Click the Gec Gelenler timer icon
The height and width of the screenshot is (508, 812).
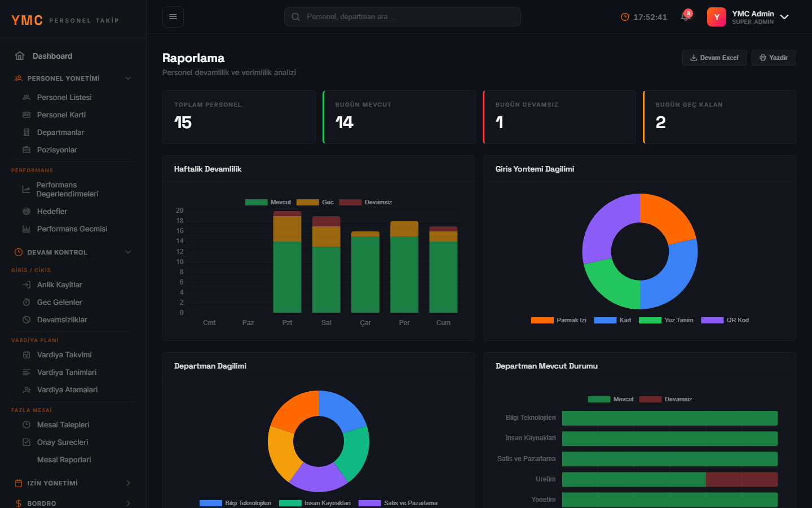27,302
